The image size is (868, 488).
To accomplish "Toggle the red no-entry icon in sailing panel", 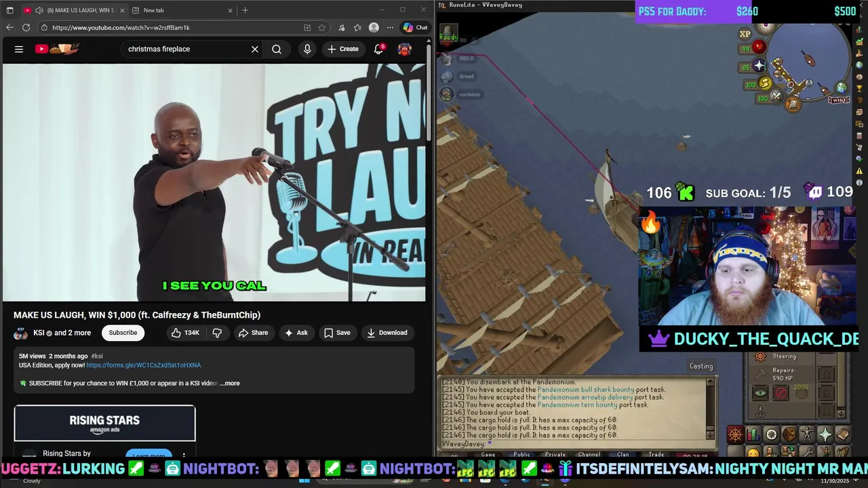I will (x=781, y=393).
